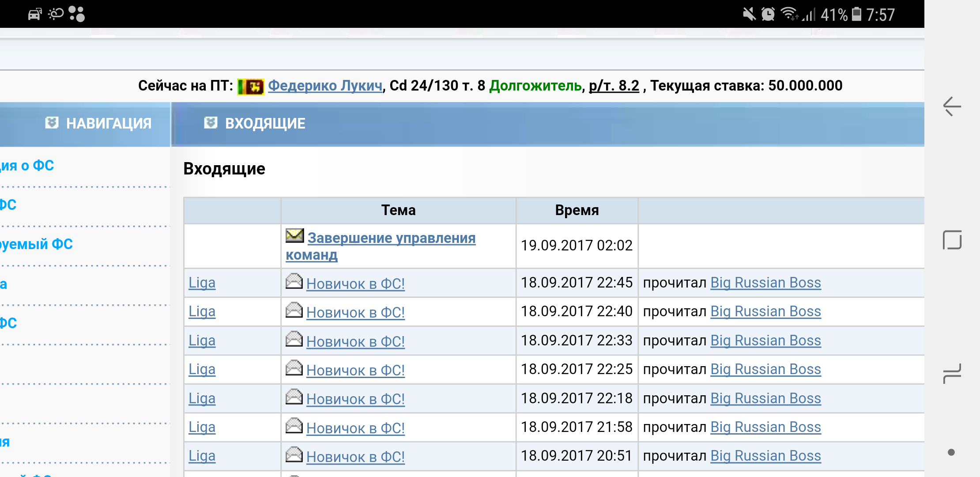Open the Liga sender link in the 22:40 row
This screenshot has width=980, height=477.
(x=202, y=312)
